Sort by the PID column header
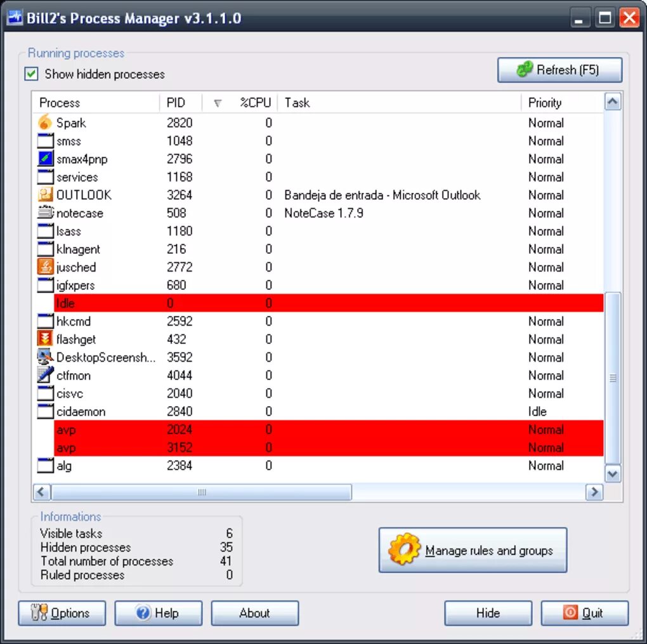This screenshot has height=644, width=647. pos(181,103)
